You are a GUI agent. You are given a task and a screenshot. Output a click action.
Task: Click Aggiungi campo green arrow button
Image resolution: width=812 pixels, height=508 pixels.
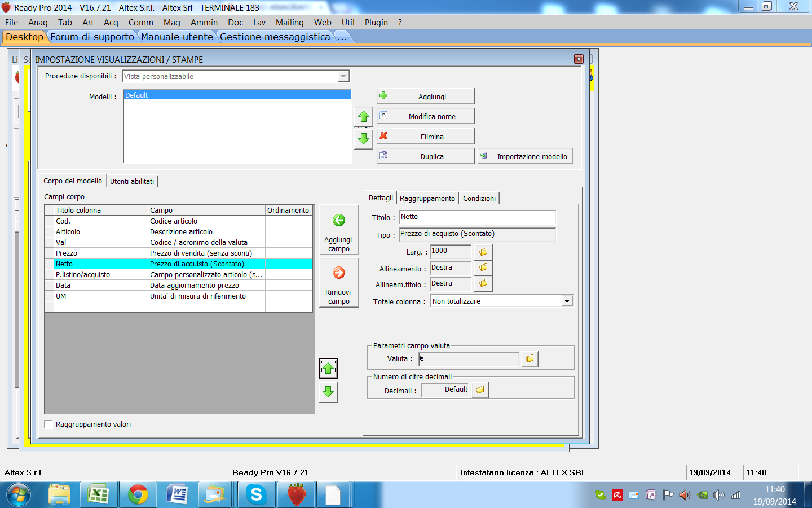[339, 230]
